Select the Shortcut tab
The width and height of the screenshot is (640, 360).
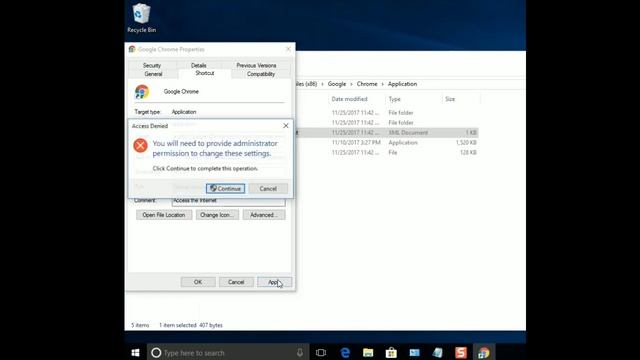tap(204, 73)
